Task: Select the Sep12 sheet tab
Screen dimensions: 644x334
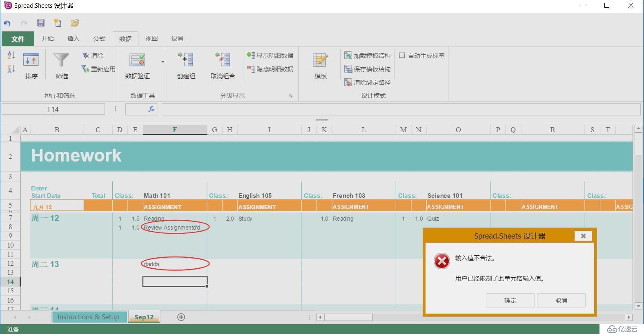Action: [x=144, y=317]
